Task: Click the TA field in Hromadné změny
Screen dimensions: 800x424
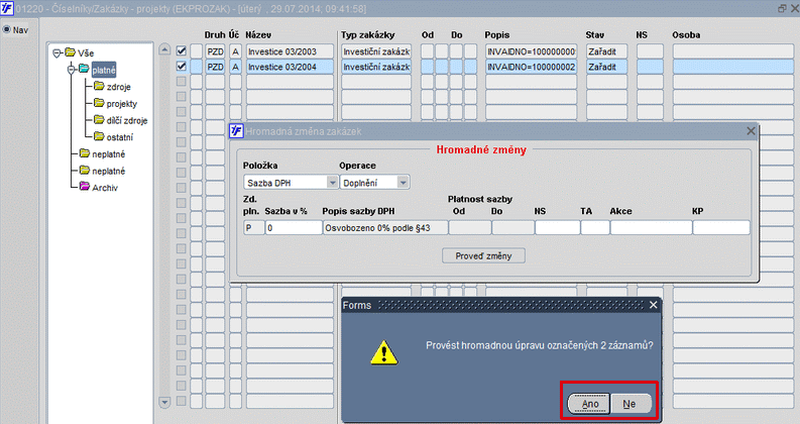Action: [595, 228]
